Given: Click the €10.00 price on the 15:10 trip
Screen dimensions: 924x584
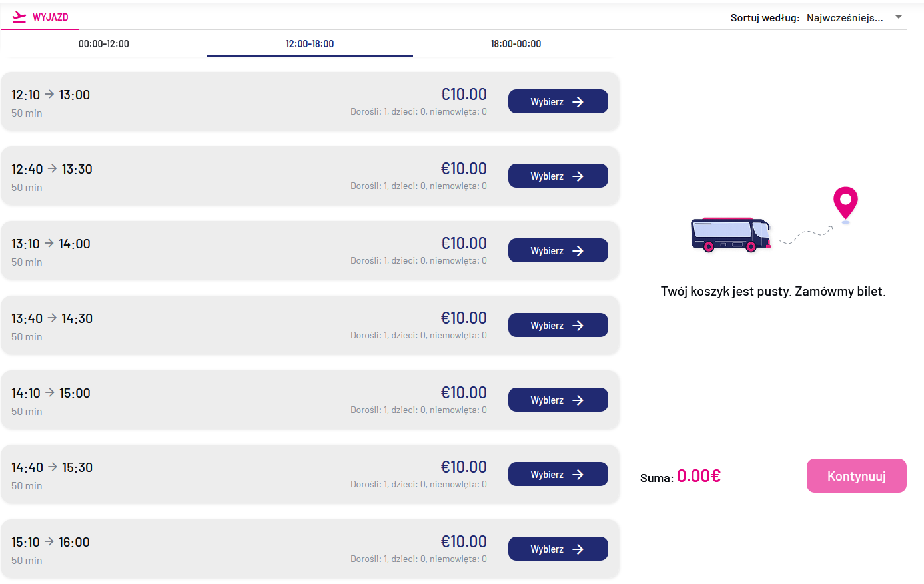Looking at the screenshot, I should coord(464,541).
